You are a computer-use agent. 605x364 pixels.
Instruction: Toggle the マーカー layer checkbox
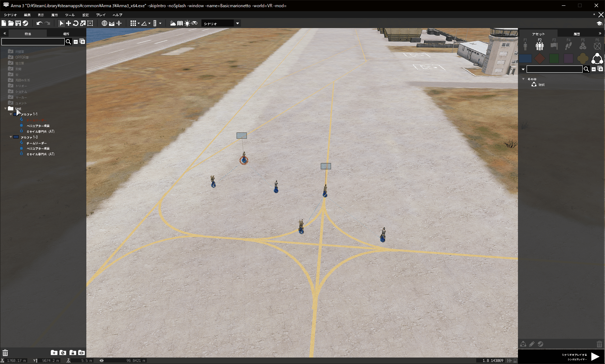pyautogui.click(x=10, y=97)
